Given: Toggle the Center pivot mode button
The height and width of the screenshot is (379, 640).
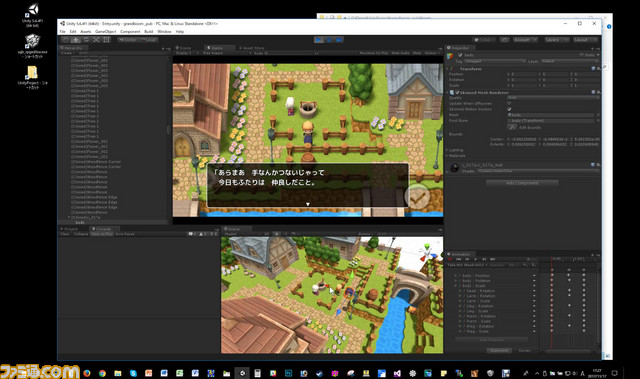Looking at the screenshot, I should [x=128, y=40].
